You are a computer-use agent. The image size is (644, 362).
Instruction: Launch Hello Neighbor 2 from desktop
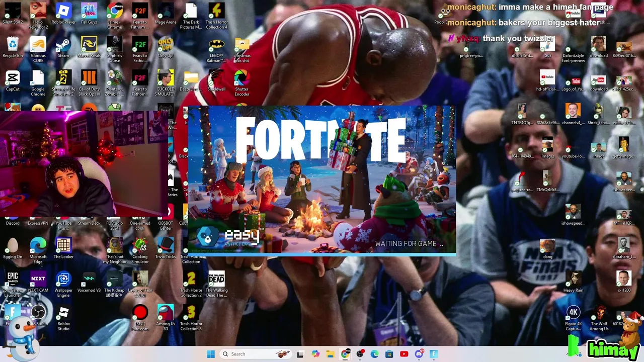click(x=38, y=15)
